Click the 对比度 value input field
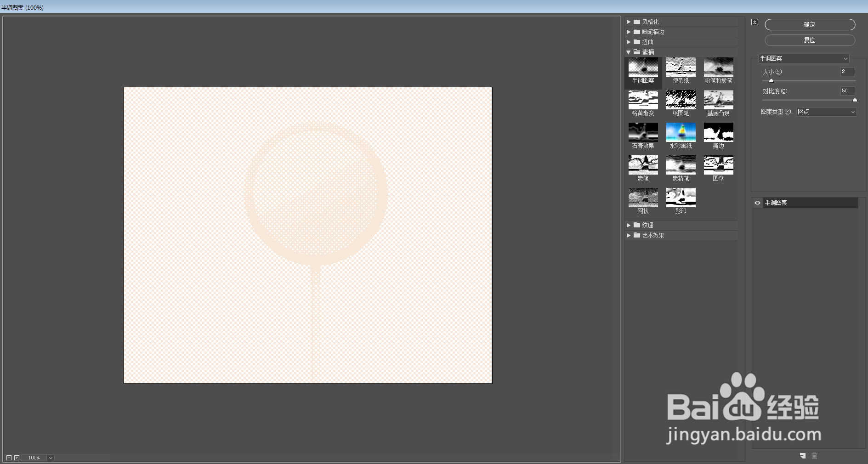868x464 pixels. 847,91
